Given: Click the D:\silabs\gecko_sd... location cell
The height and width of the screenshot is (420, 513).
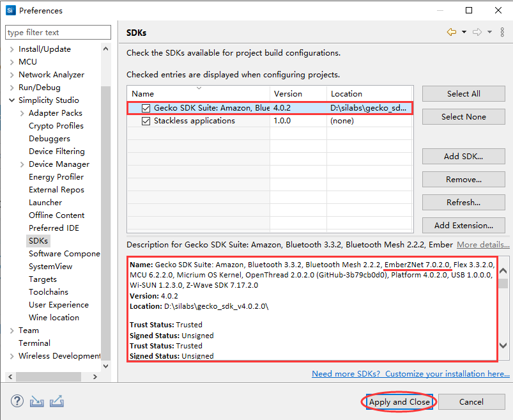Looking at the screenshot, I should [x=369, y=108].
